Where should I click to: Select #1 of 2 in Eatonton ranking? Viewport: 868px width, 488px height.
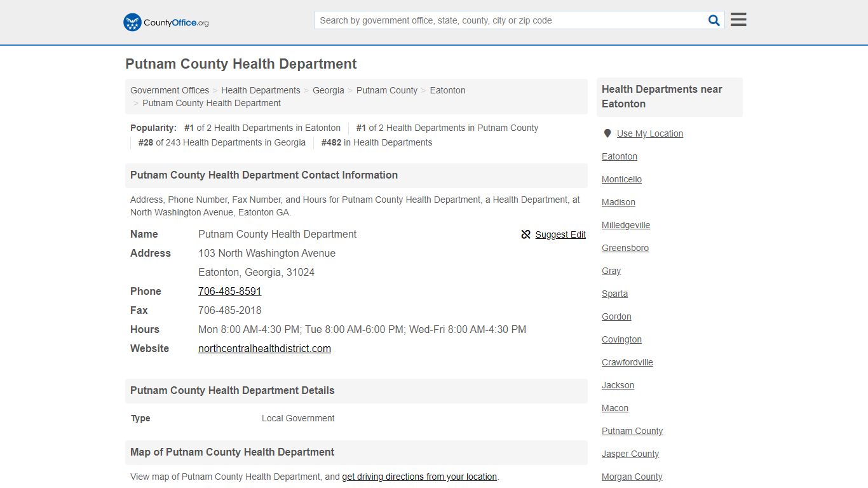click(x=262, y=128)
